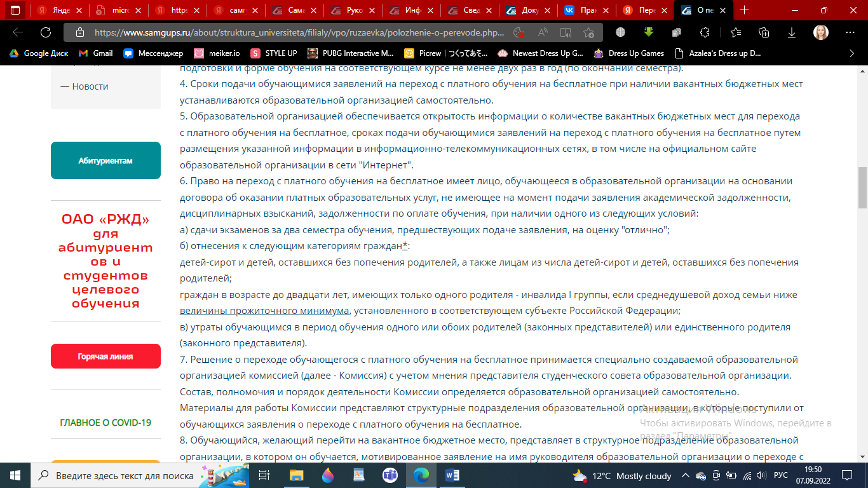Open the tab actions menu icon
Image resolution: width=868 pixels, height=488 pixels.
pos(15,10)
